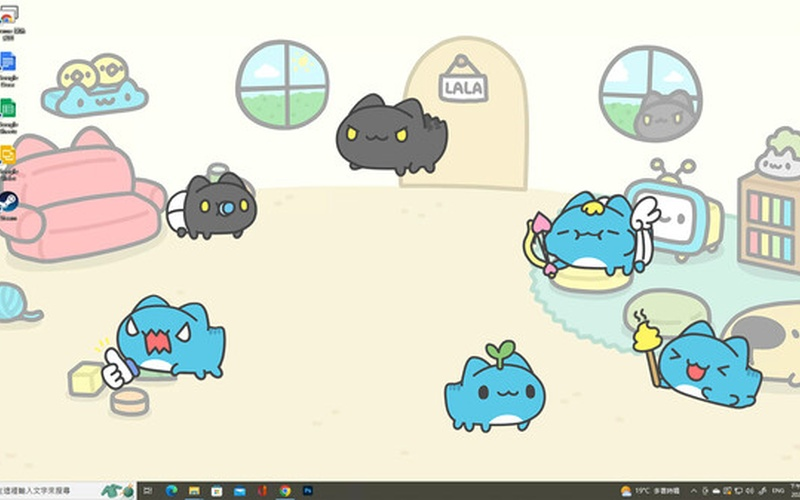
Task: Open the Google Docs desktop shortcut
Action: tap(8, 69)
